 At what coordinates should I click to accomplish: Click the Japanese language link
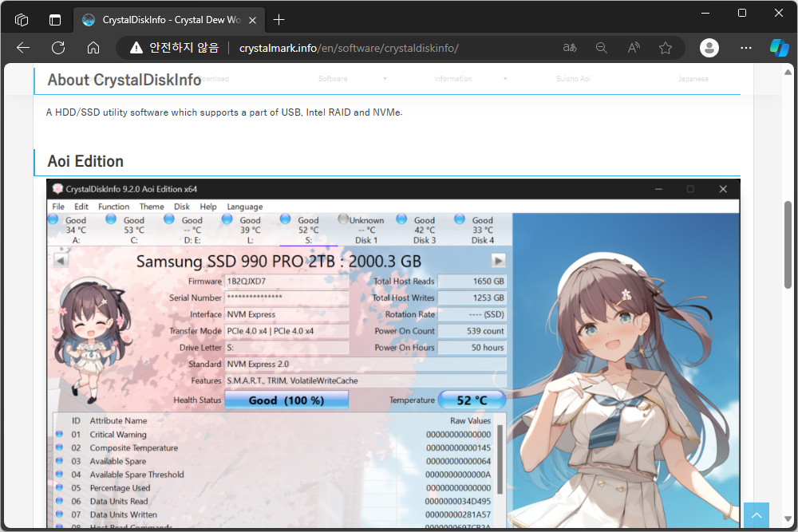click(693, 79)
